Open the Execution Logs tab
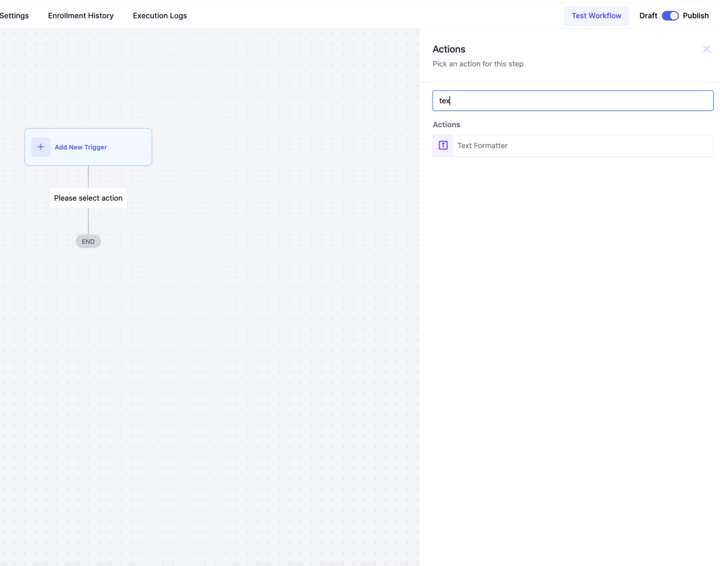The image size is (720, 566). pyautogui.click(x=160, y=16)
